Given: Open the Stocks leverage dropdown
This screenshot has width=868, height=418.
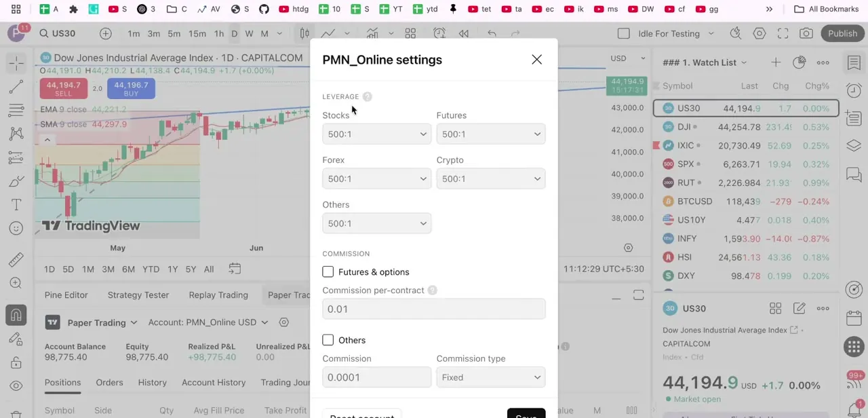Looking at the screenshot, I should (376, 134).
